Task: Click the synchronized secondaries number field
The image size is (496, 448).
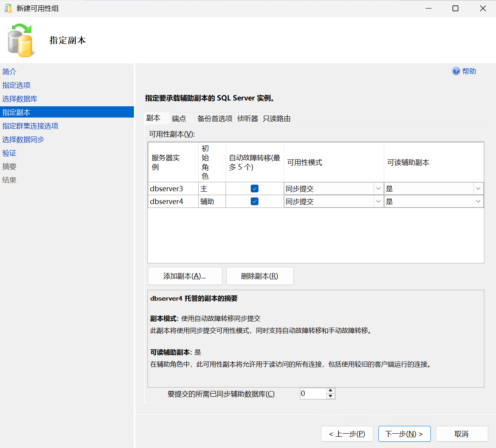Action: point(313,394)
